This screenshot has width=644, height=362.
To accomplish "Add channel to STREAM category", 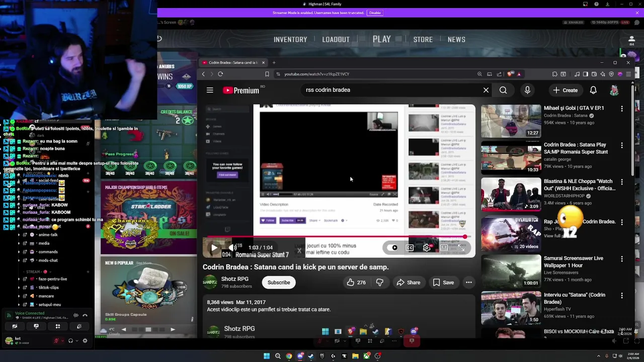I will [88, 272].
